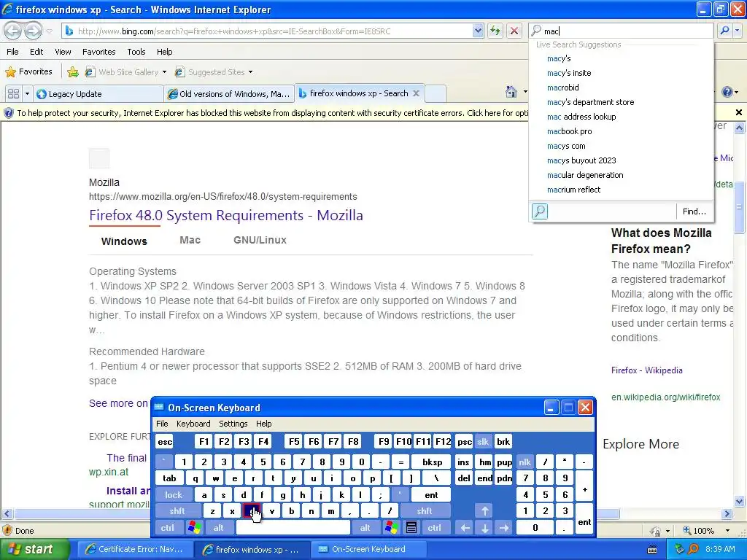The image size is (747, 560).
Task: Click the left arrow key on On-Screen Keyboard
Action: 465,528
